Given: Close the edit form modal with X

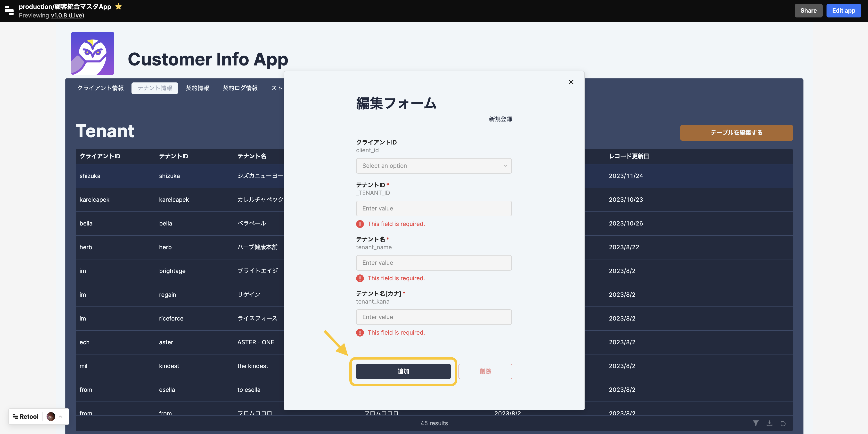Looking at the screenshot, I should pos(571,82).
